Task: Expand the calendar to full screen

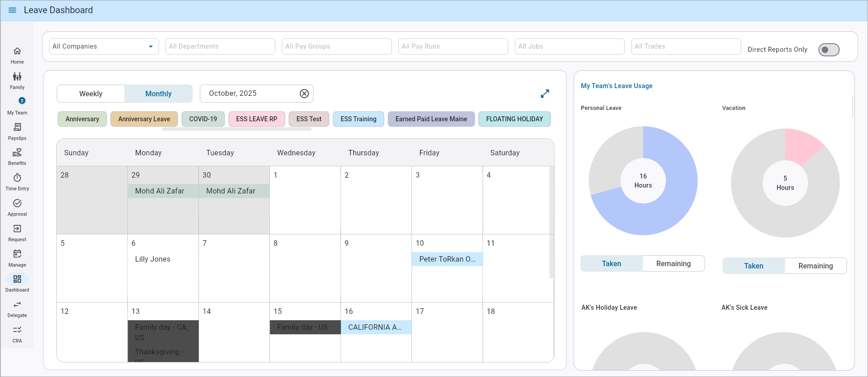Action: click(x=545, y=94)
